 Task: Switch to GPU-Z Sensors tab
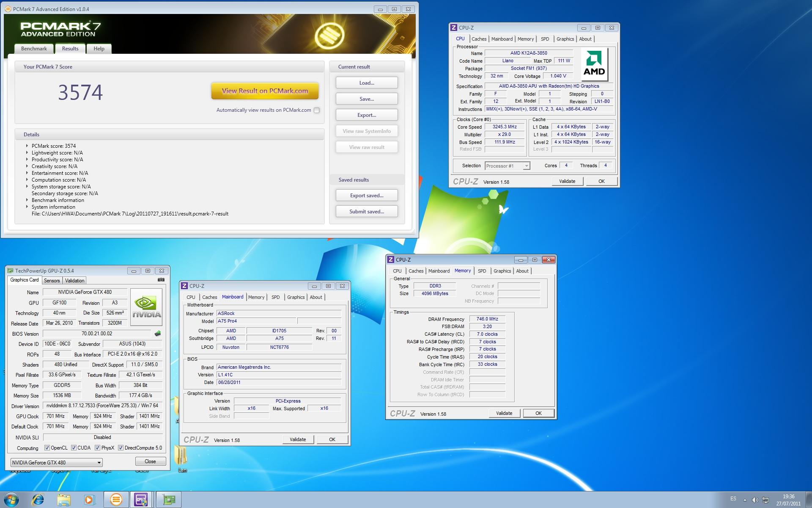[52, 281]
